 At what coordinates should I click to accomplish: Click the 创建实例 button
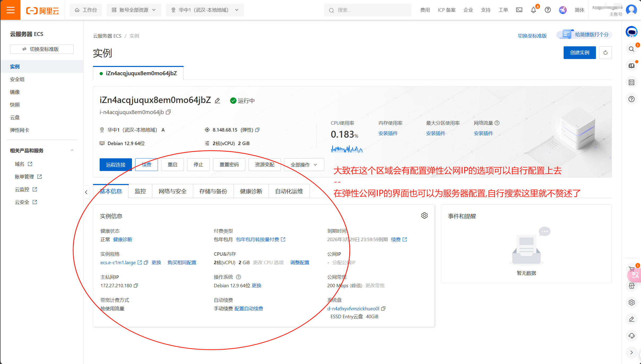[x=580, y=53]
